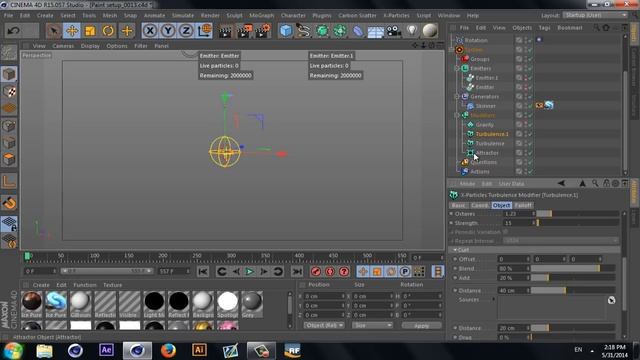Click Render to Picture Viewer icon
The image size is (640, 360).
tap(244, 31)
